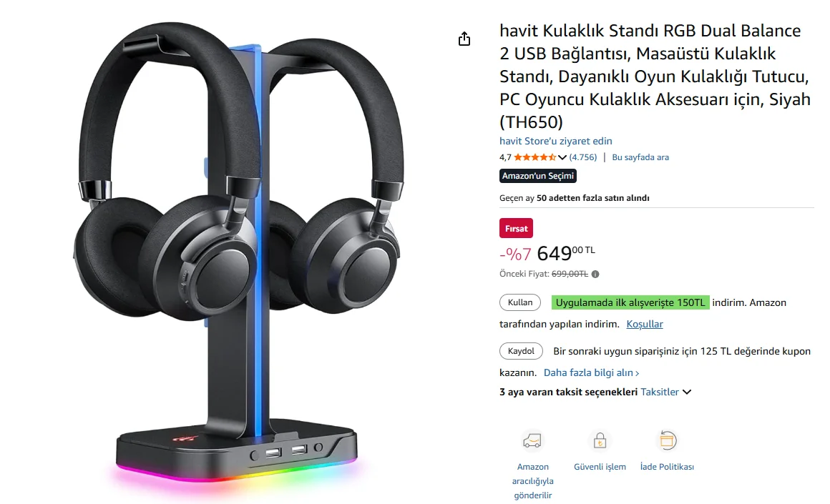The width and height of the screenshot is (830, 504).
Task: Click the headphone stand product image
Action: pos(238,254)
